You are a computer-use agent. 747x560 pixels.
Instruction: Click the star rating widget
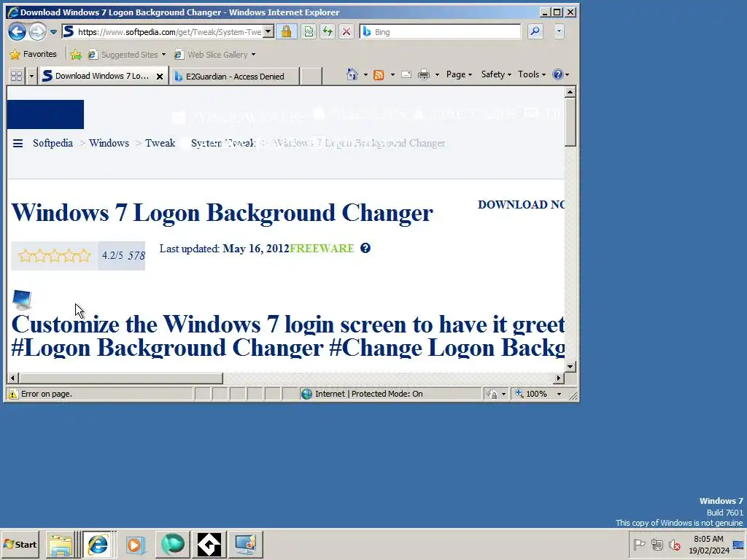[x=54, y=256]
